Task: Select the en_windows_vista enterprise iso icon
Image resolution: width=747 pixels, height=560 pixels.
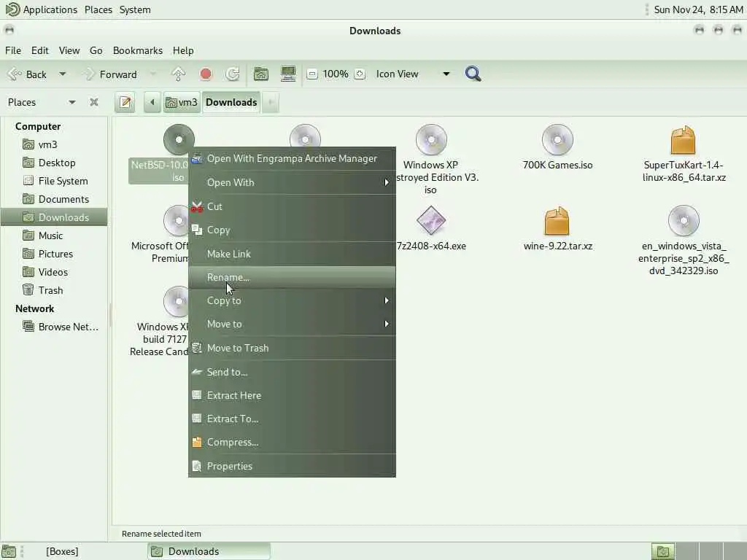Action: [x=684, y=220]
